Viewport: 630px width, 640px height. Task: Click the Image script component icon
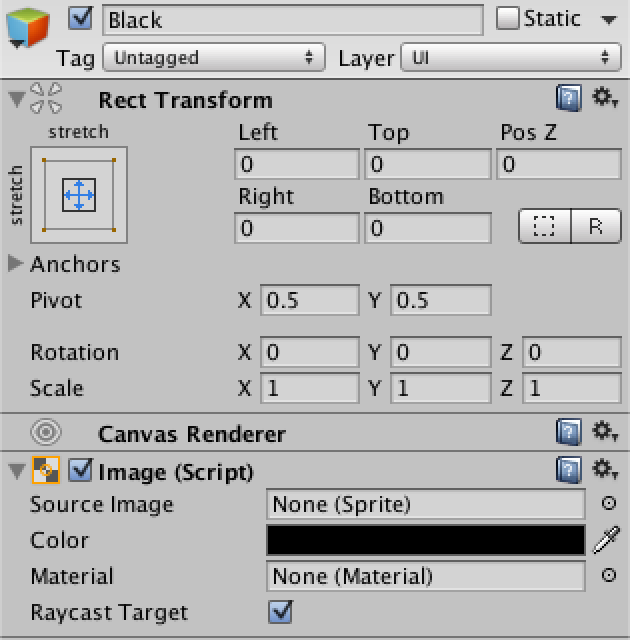click(46, 470)
